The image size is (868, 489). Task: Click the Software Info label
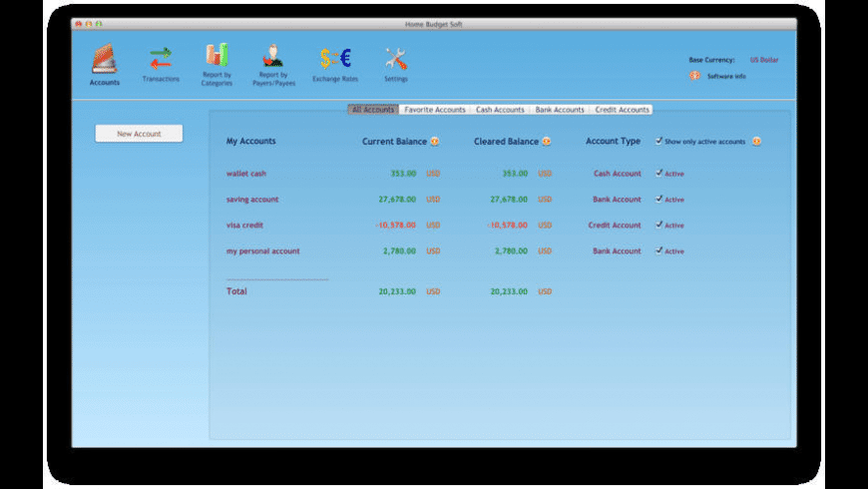(x=726, y=77)
